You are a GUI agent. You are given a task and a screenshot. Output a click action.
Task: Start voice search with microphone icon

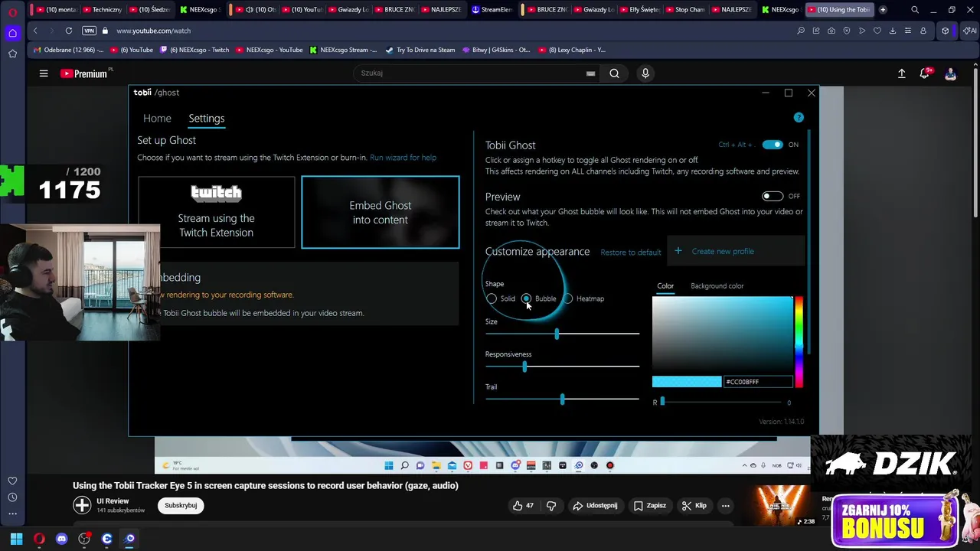pos(645,73)
